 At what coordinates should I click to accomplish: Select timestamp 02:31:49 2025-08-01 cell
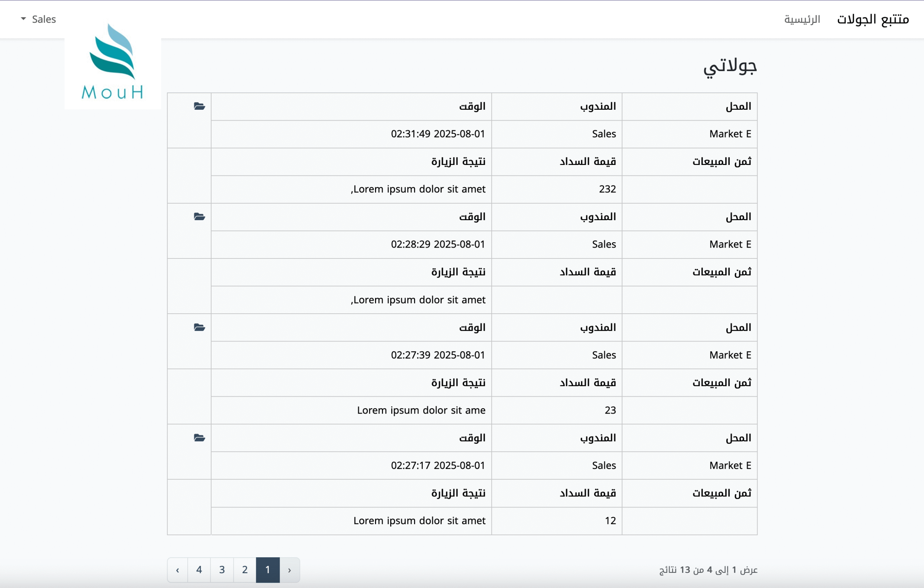[x=437, y=134]
